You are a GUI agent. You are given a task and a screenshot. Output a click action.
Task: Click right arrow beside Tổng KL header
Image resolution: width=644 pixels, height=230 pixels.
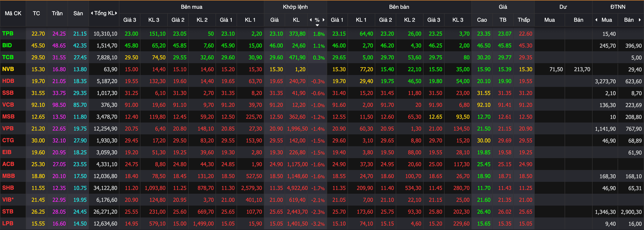[x=116, y=13]
